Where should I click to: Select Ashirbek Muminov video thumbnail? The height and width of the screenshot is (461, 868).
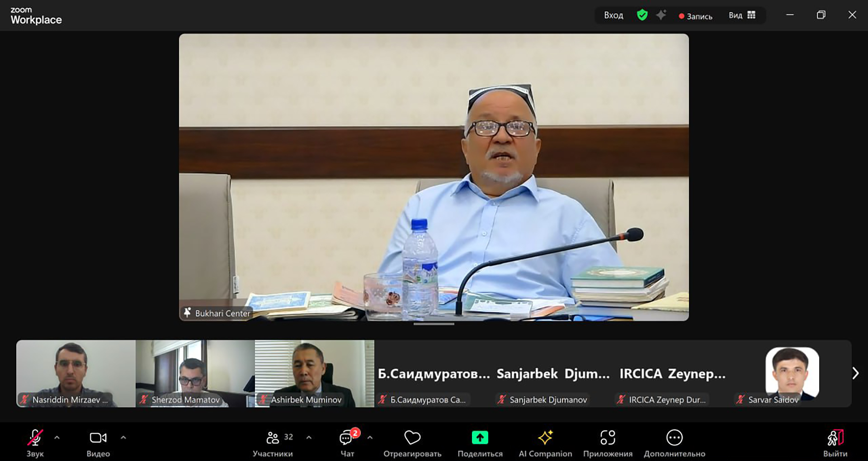click(x=314, y=373)
